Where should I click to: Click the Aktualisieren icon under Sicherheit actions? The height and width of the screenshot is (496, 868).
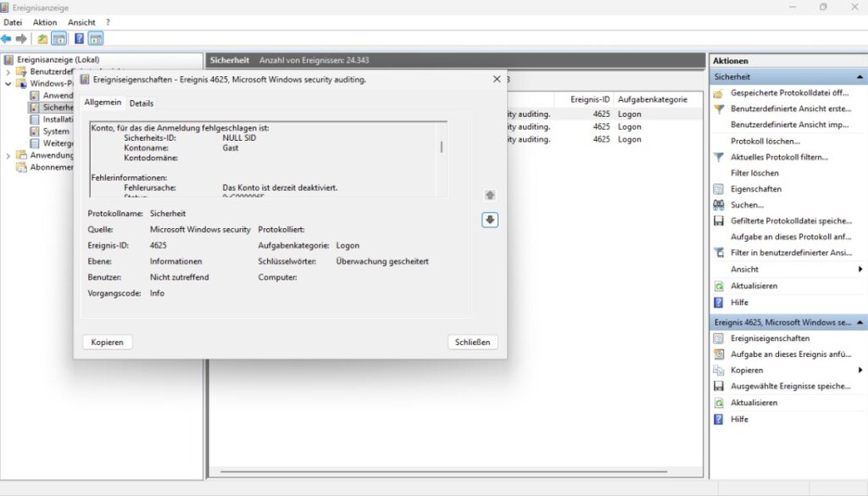tap(719, 287)
